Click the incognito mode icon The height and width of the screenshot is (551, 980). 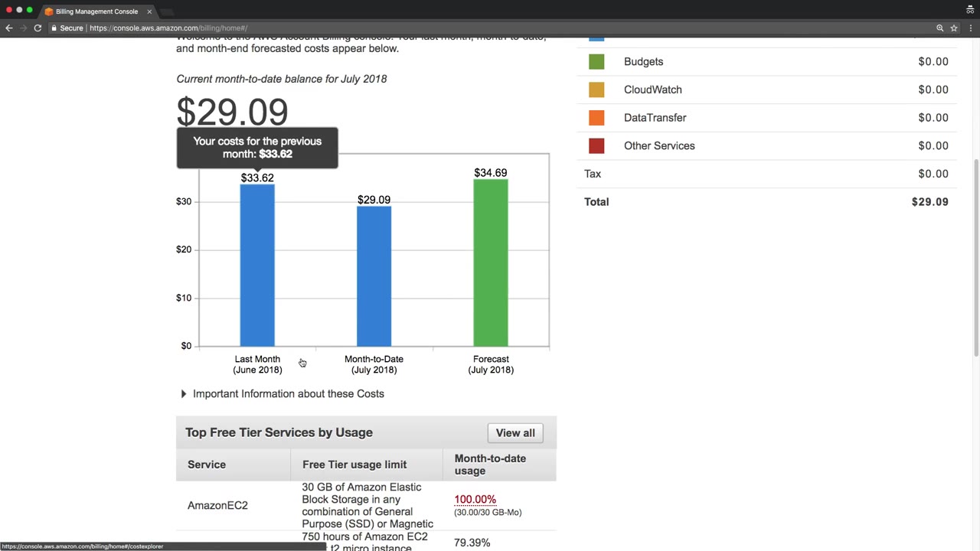point(970,10)
